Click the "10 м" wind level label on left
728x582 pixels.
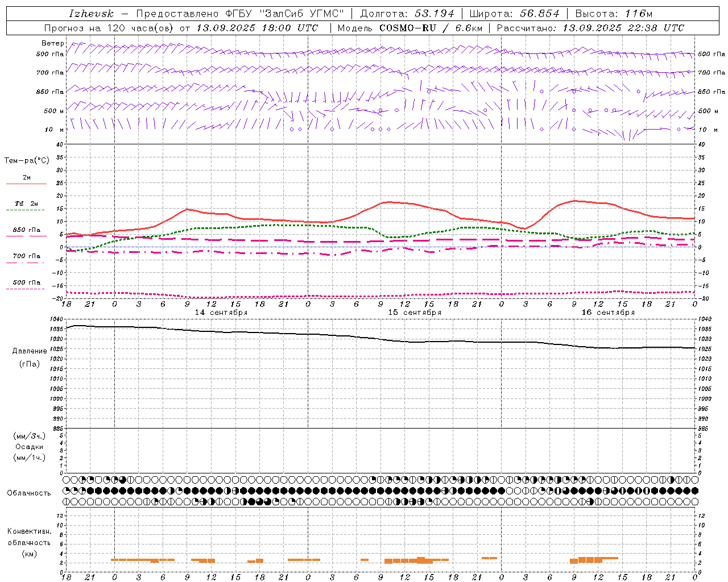tap(55, 130)
